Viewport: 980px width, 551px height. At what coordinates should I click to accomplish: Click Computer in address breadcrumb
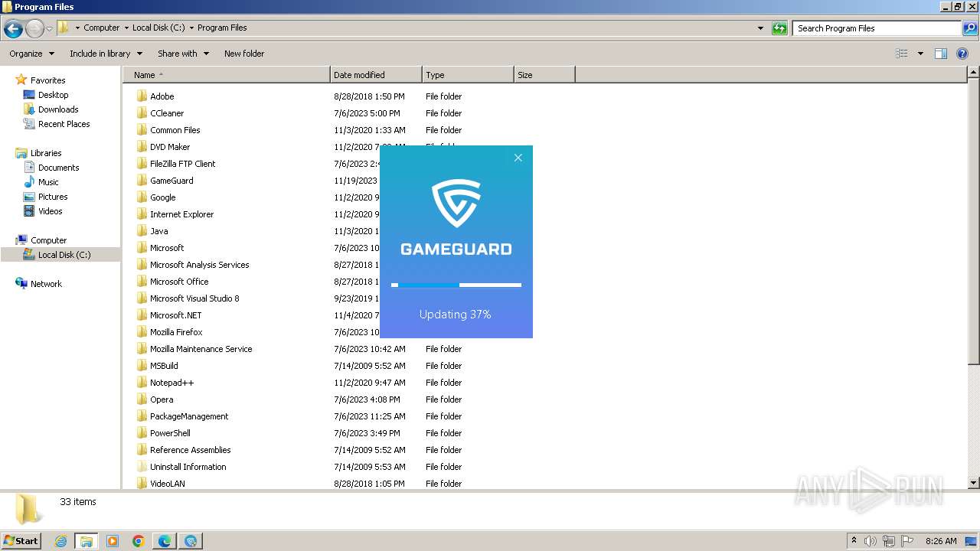coord(101,28)
